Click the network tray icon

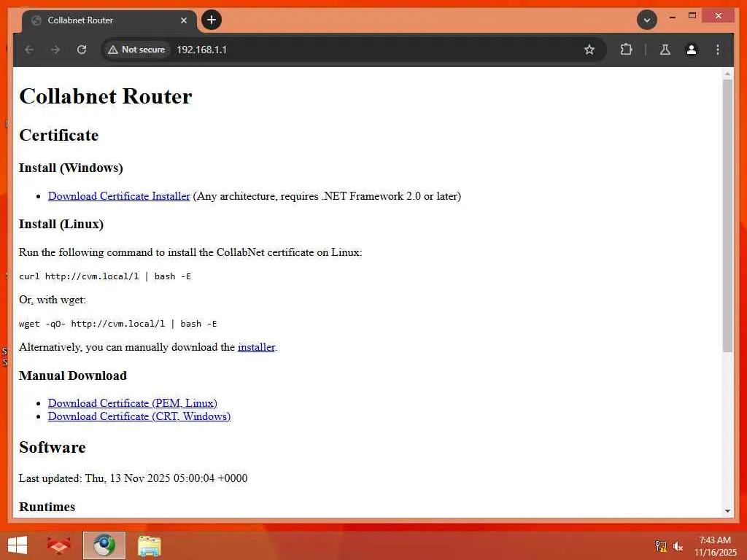[x=661, y=546]
